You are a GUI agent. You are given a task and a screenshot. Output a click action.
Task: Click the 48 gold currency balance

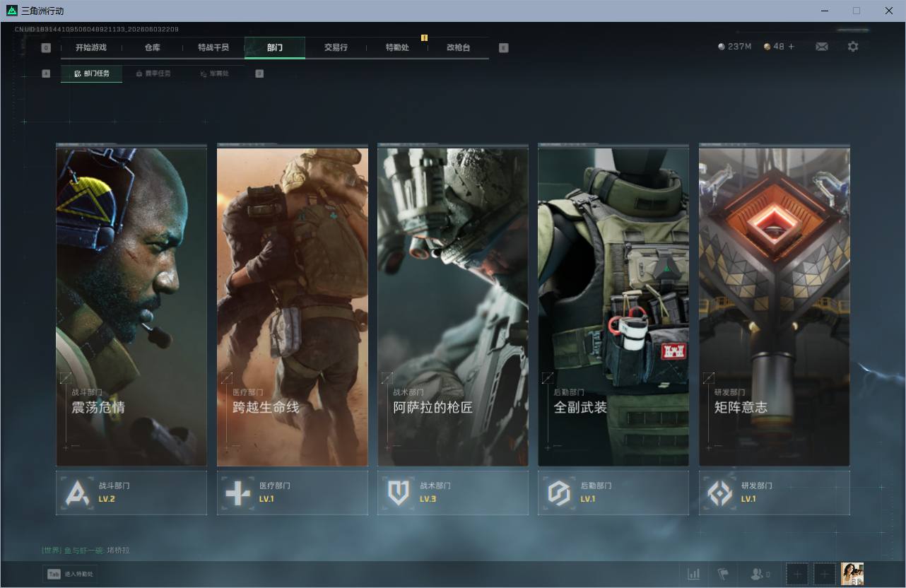[774, 47]
